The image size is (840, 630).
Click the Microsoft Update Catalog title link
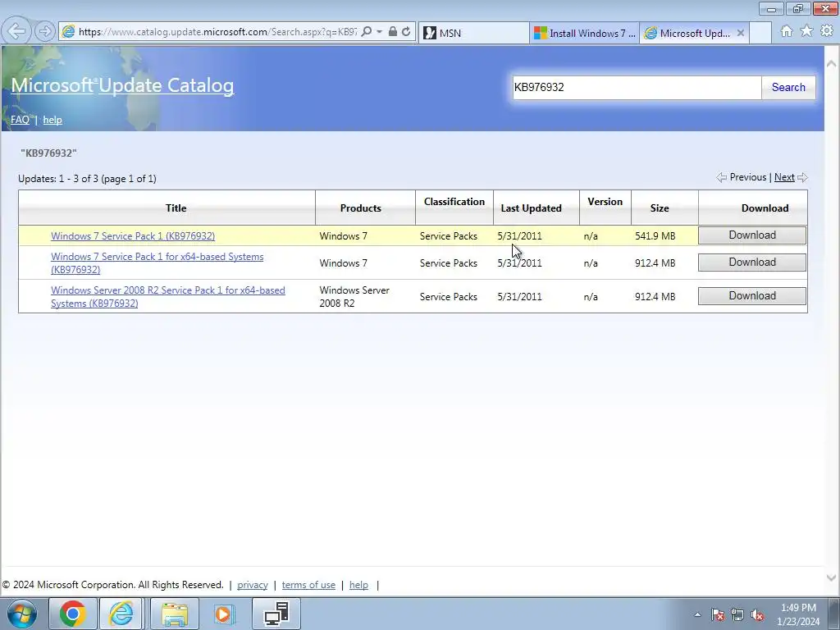pos(122,85)
